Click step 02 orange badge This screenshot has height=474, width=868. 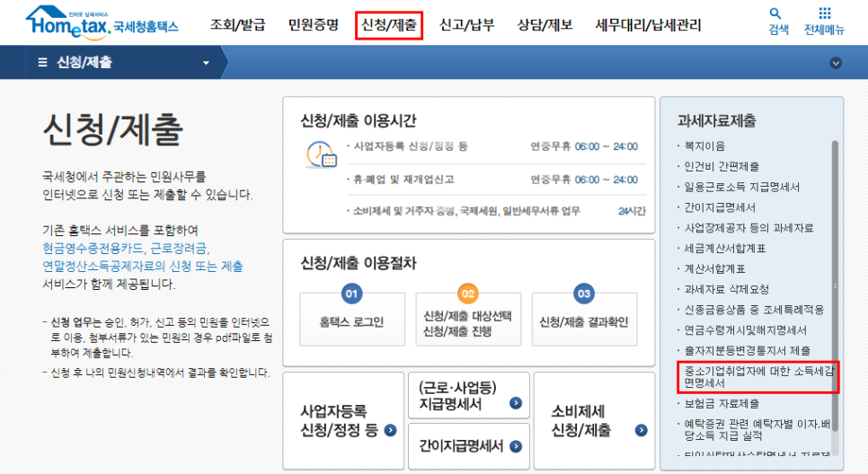point(468,294)
